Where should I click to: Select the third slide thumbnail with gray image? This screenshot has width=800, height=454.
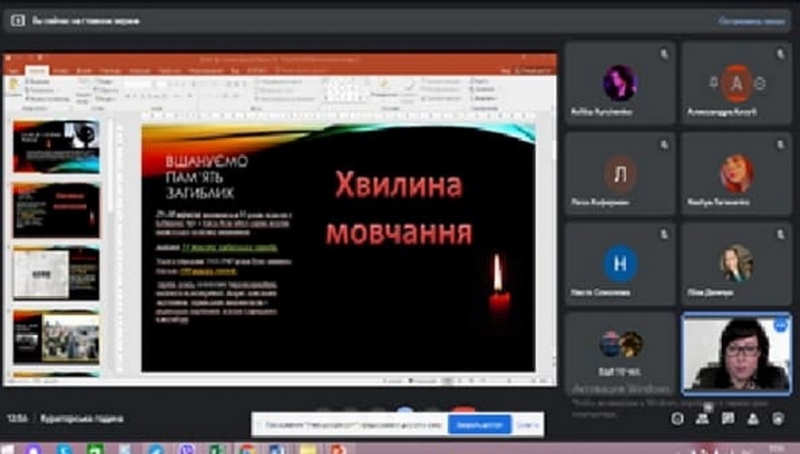pyautogui.click(x=56, y=273)
